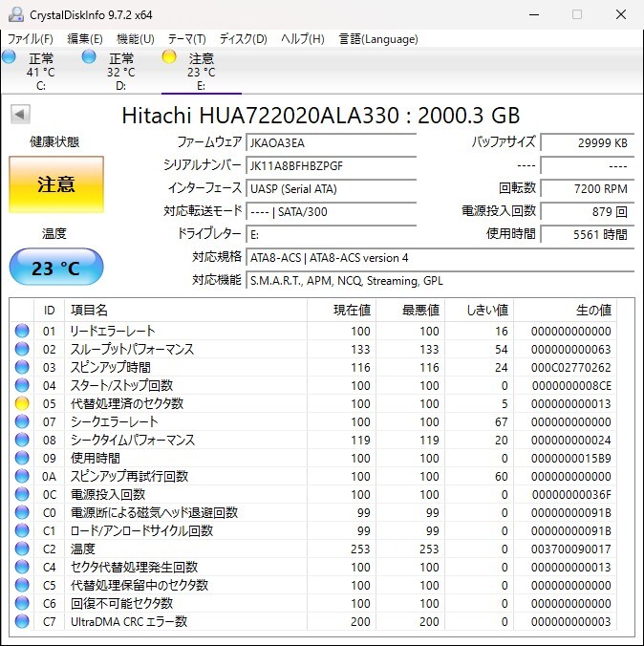The image size is (644, 646).
Task: Click the interface field UASP (Serial ATA)
Action: point(331,188)
